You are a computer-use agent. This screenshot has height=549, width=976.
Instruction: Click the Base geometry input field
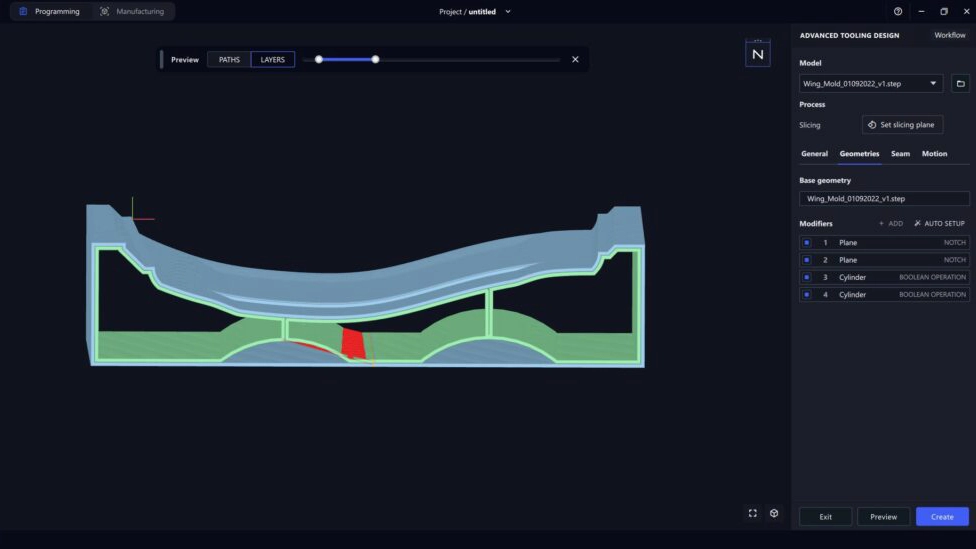884,199
